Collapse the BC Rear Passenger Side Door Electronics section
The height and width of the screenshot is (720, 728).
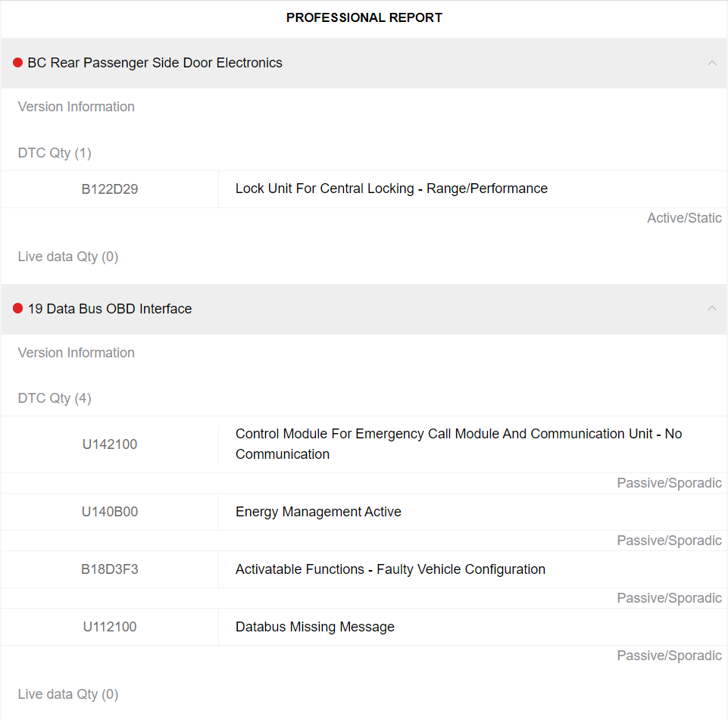point(712,63)
